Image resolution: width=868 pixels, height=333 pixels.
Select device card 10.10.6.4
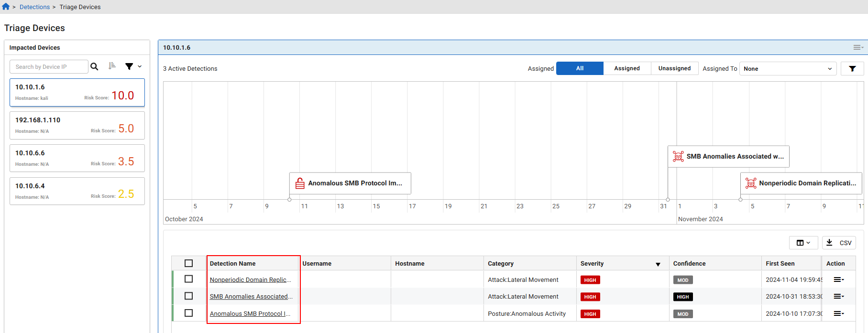tap(77, 191)
